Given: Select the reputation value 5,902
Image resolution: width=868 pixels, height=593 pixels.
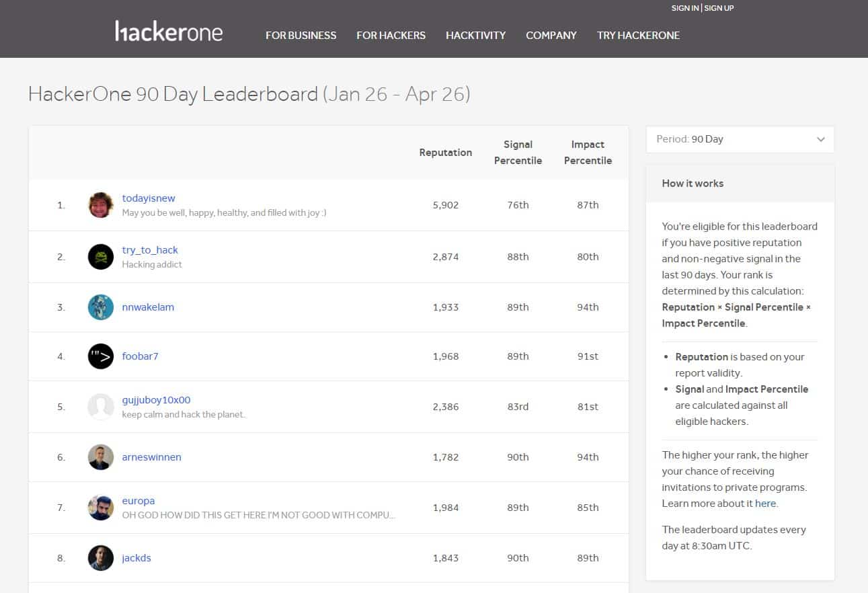Looking at the screenshot, I should click(x=446, y=205).
